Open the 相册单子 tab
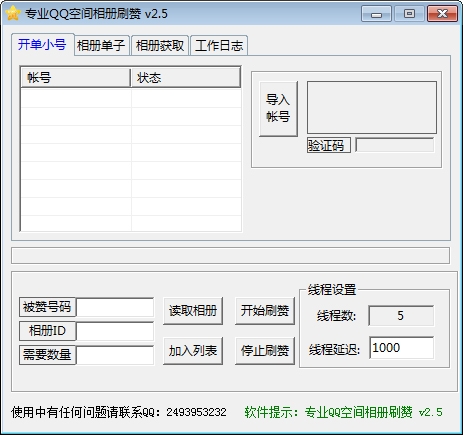 coord(101,45)
